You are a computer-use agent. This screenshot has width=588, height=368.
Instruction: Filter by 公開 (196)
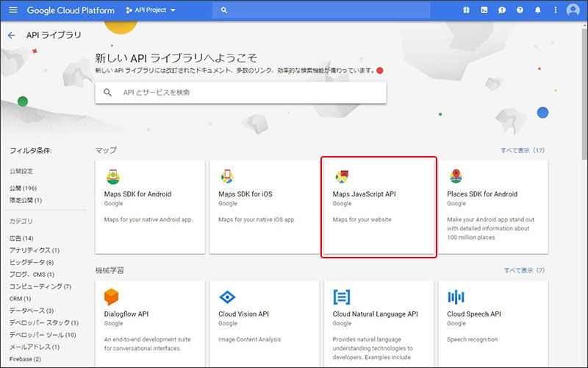24,188
